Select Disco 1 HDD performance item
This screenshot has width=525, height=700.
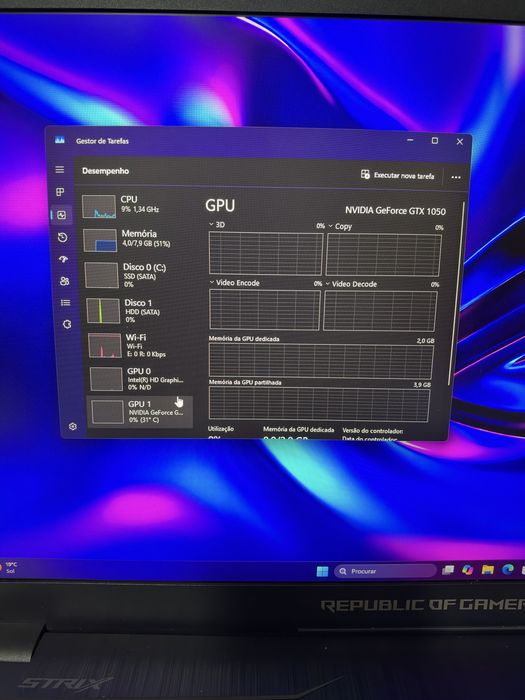[140, 310]
